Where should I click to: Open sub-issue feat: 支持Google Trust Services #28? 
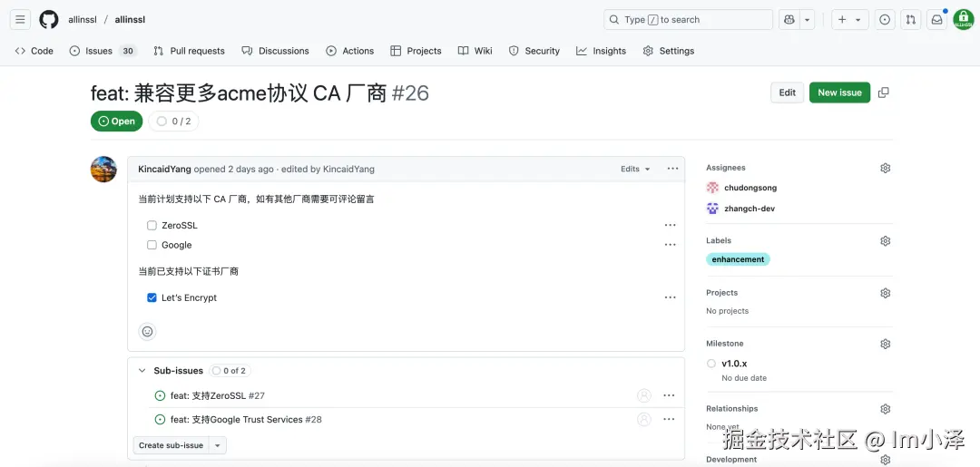coord(246,420)
